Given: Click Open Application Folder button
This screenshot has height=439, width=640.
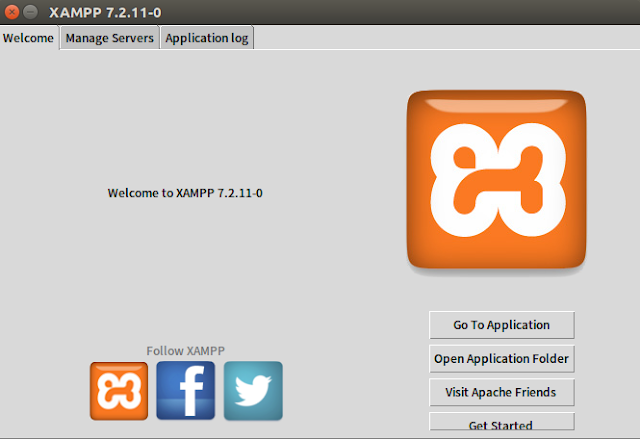Looking at the screenshot, I should pyautogui.click(x=502, y=359).
